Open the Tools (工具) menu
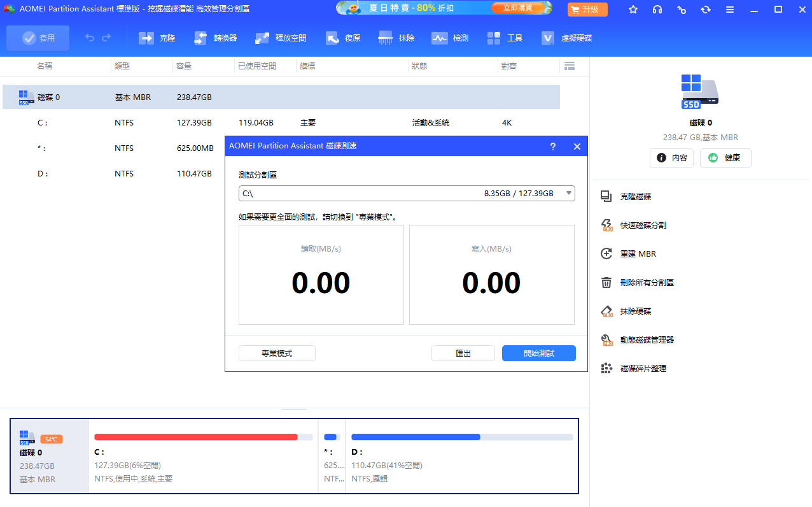Image resolution: width=812 pixels, height=507 pixels. coord(505,38)
